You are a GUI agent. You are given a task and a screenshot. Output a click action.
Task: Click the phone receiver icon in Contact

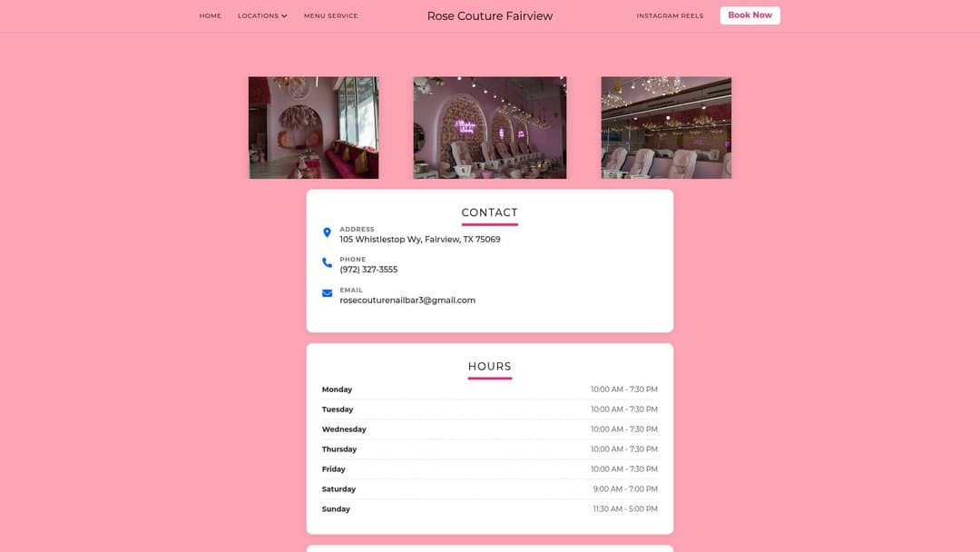point(327,262)
